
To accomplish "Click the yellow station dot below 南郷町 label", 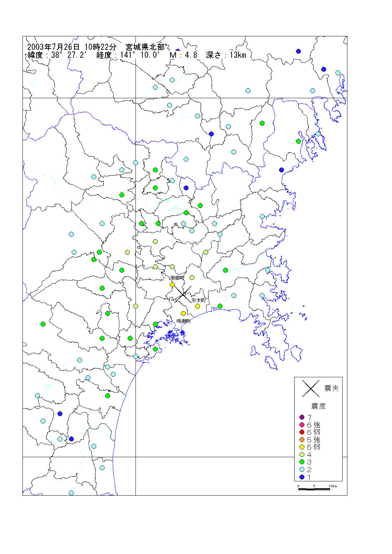I will 172,285.
